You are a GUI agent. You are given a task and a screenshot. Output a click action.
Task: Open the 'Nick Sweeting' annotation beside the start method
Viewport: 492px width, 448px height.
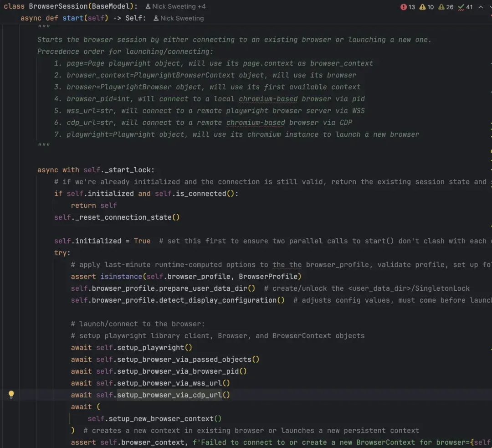[x=179, y=18]
